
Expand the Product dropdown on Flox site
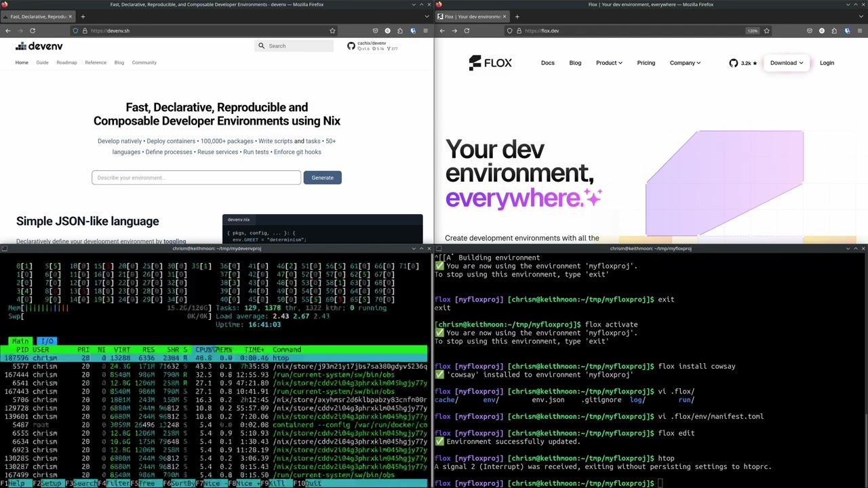coord(609,63)
